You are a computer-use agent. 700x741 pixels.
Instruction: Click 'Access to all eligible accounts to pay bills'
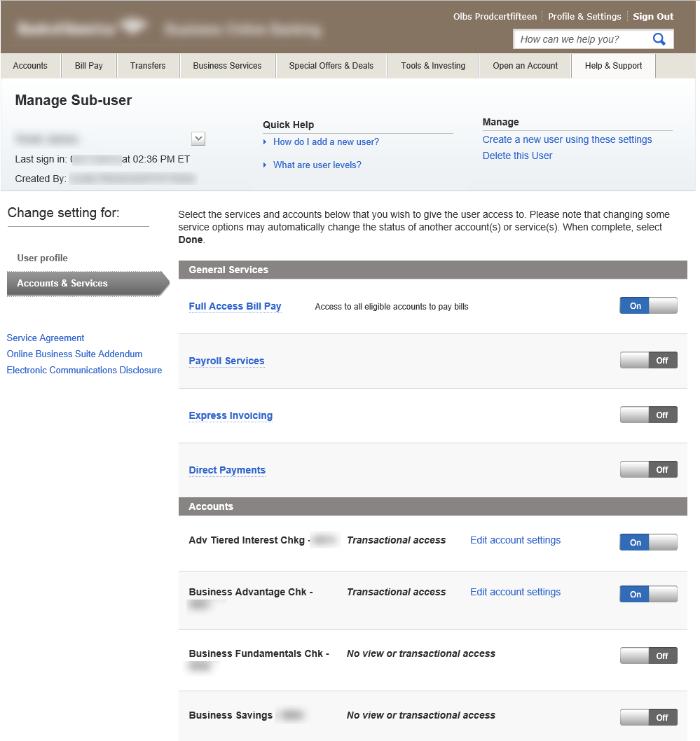point(392,307)
